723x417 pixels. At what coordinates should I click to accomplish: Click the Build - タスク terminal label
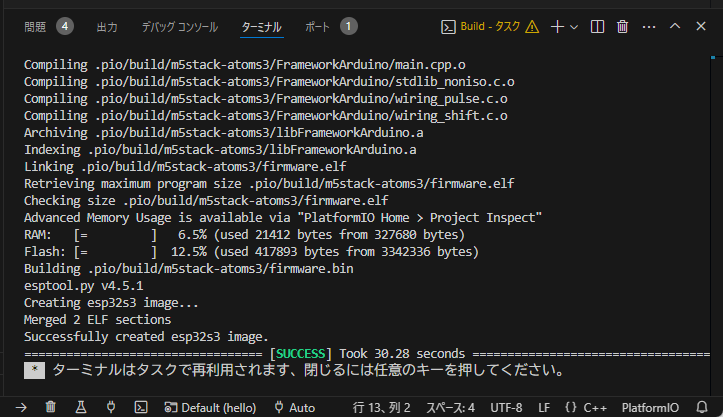[x=490, y=26]
